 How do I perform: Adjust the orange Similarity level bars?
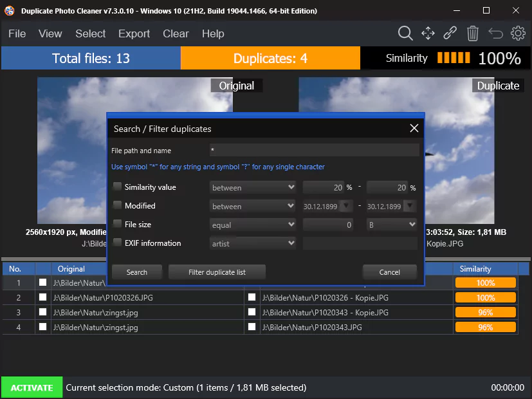(x=454, y=57)
